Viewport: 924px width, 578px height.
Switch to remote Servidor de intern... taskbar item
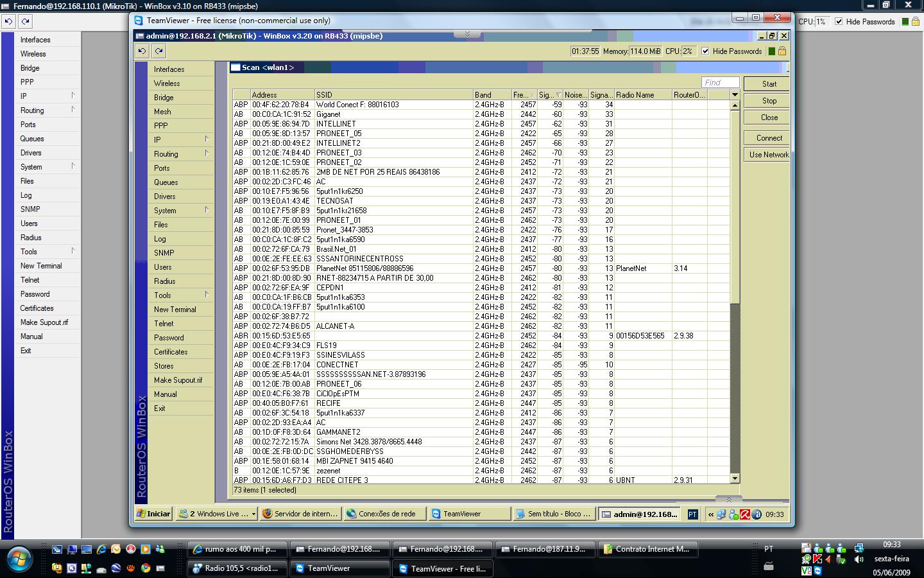[x=300, y=514]
